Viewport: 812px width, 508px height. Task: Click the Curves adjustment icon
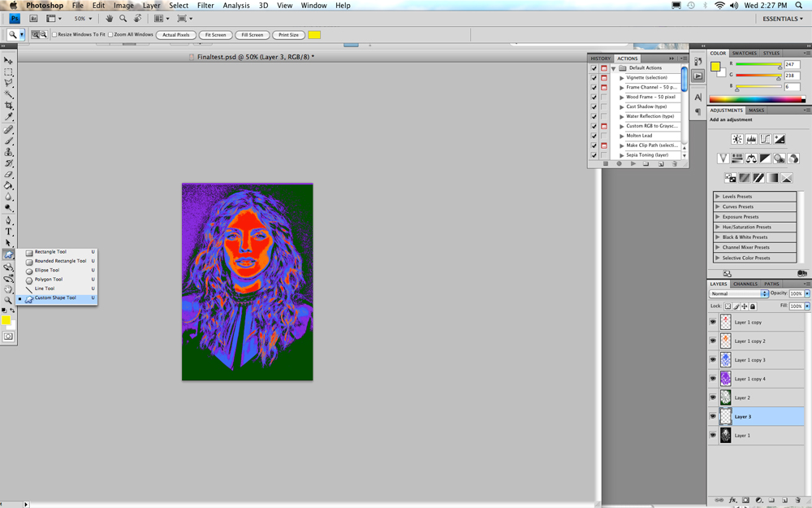pyautogui.click(x=765, y=139)
